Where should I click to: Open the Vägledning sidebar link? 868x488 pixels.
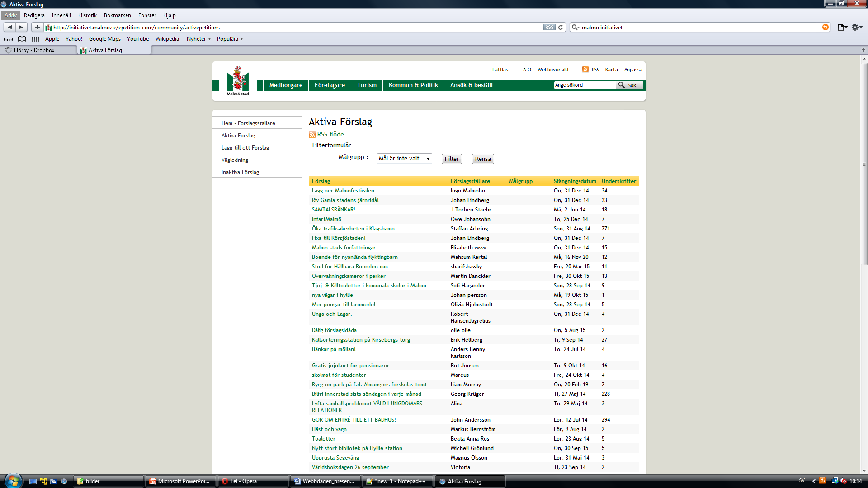point(235,160)
